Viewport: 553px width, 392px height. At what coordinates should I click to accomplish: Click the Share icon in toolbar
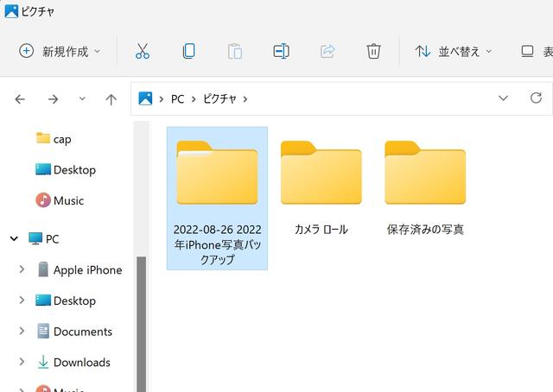click(327, 51)
